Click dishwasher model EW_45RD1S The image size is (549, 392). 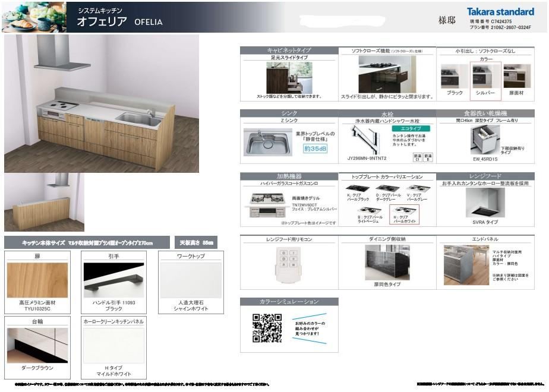(x=485, y=159)
